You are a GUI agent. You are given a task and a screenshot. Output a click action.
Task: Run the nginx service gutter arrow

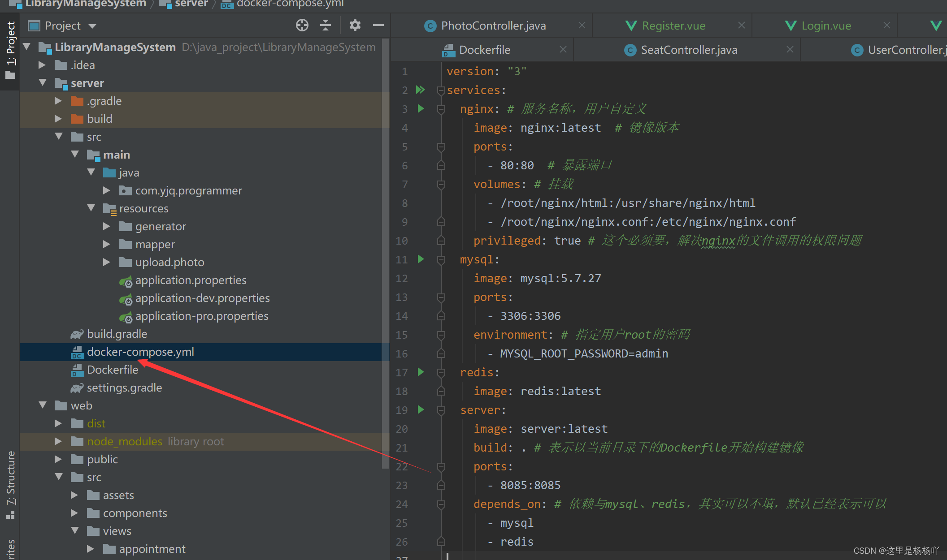tap(421, 109)
